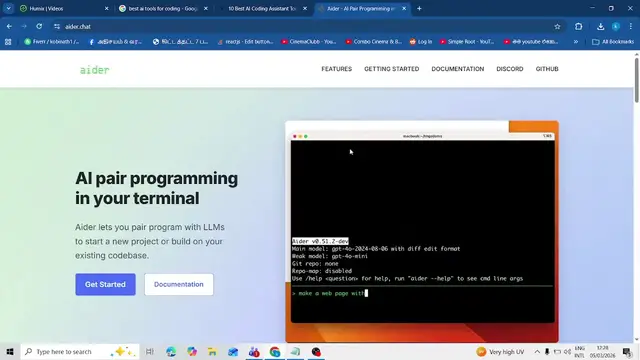Image resolution: width=640 pixels, height=360 pixels.
Task: Open the reactjs Edit button bookmark
Action: [245, 42]
